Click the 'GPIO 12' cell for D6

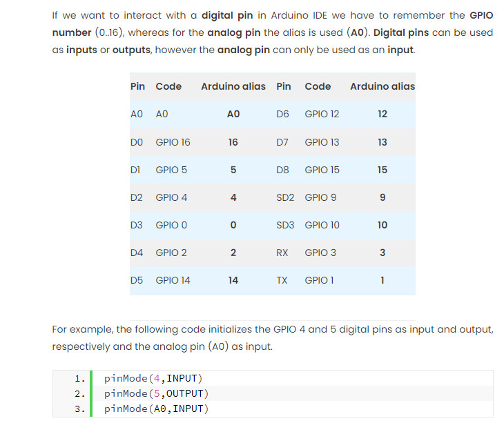pyautogui.click(x=322, y=114)
